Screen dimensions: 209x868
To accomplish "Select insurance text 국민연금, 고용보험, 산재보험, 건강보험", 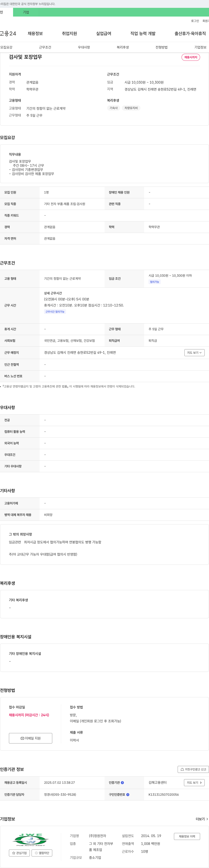I will click(x=69, y=341).
